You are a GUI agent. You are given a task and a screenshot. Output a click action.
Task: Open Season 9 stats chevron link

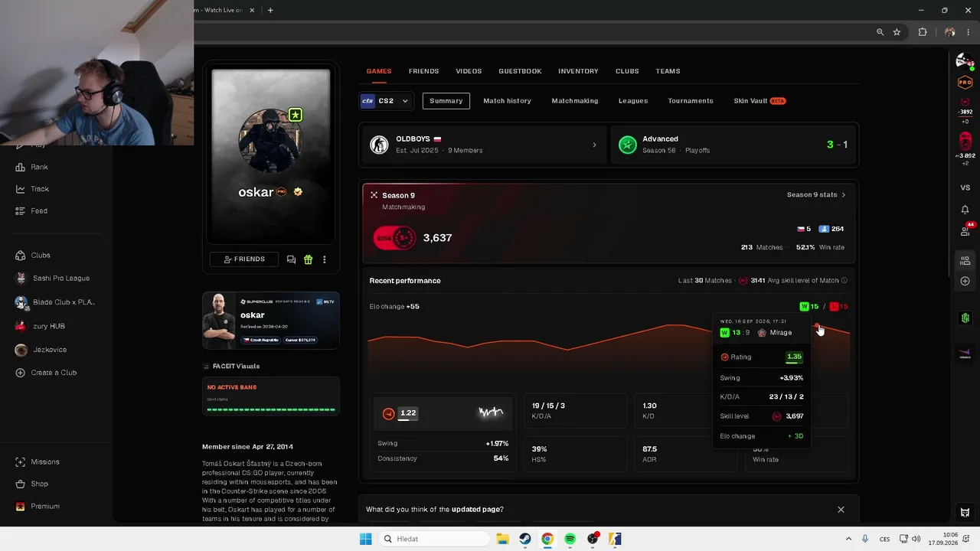tap(816, 195)
